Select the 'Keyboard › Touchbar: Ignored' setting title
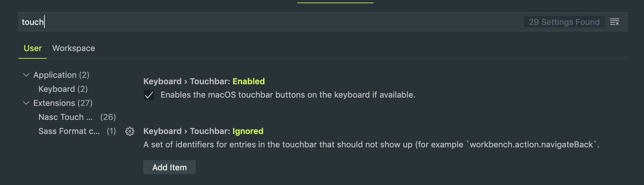The image size is (644, 185). tap(203, 131)
